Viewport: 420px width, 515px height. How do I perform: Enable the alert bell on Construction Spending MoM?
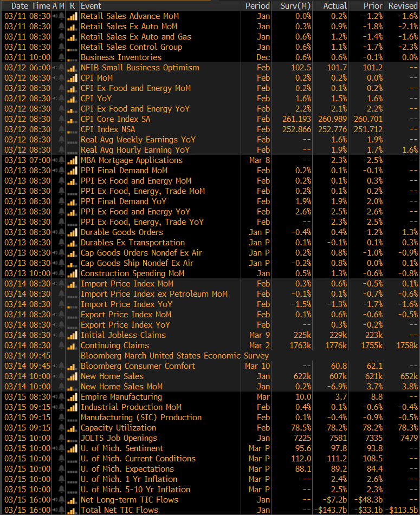pos(62,273)
